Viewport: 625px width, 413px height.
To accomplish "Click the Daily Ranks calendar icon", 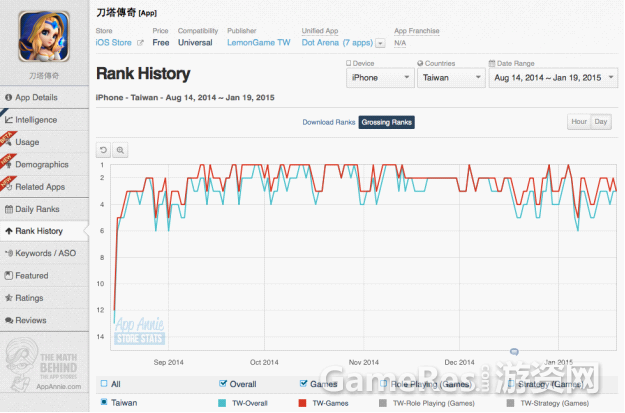I will (9, 209).
